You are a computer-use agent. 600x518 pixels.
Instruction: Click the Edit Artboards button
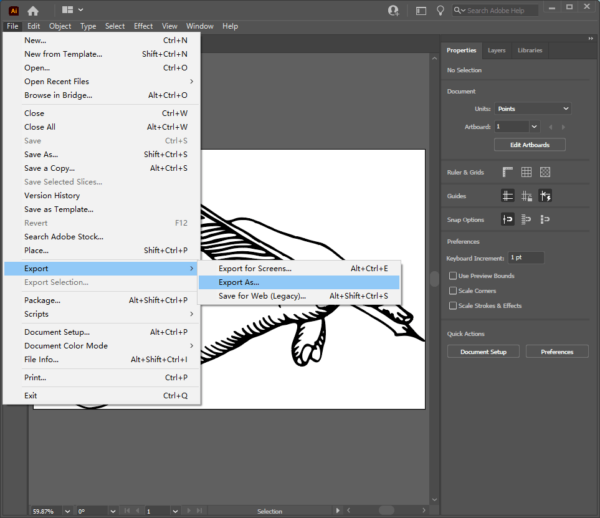(x=530, y=145)
